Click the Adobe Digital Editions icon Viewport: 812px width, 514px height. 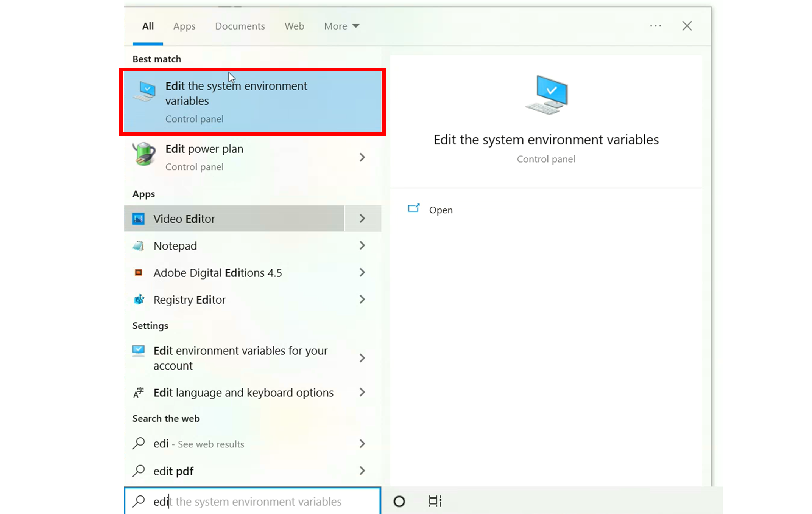click(139, 273)
